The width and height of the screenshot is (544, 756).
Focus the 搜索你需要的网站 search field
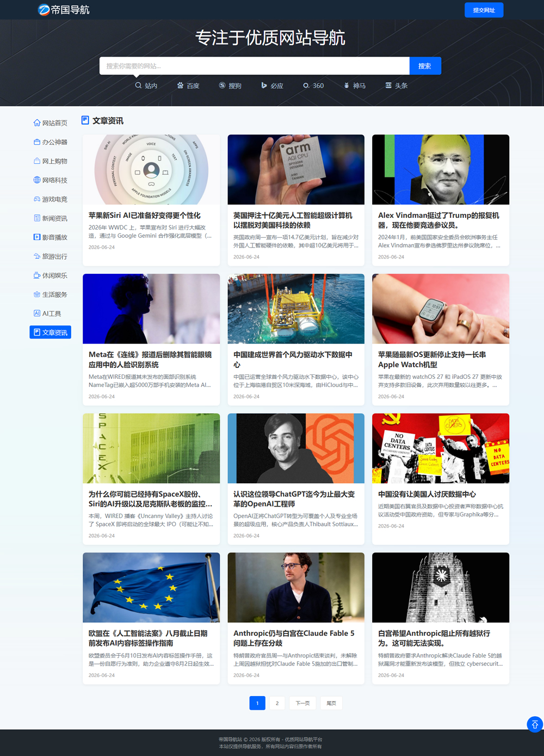point(255,66)
